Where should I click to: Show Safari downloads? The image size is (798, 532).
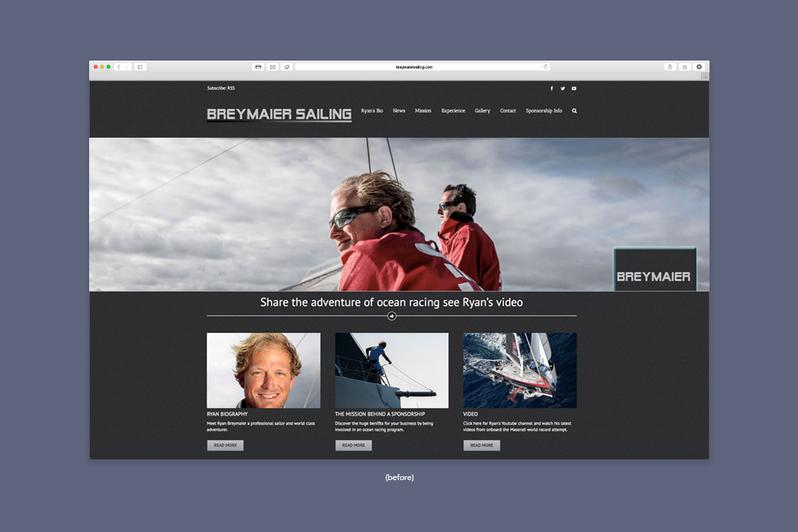click(x=699, y=67)
